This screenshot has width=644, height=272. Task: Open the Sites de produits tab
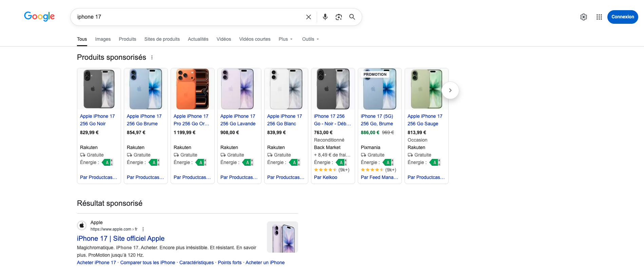(162, 39)
